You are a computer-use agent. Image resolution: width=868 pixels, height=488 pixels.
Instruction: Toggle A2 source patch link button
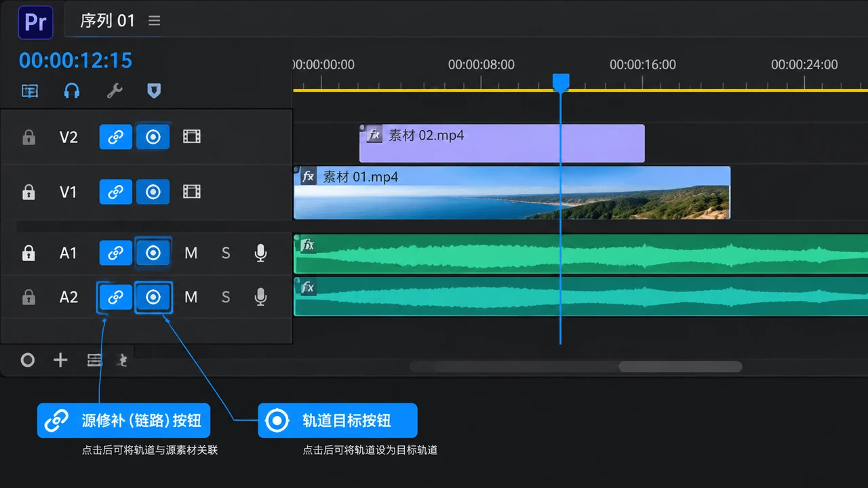pos(116,297)
